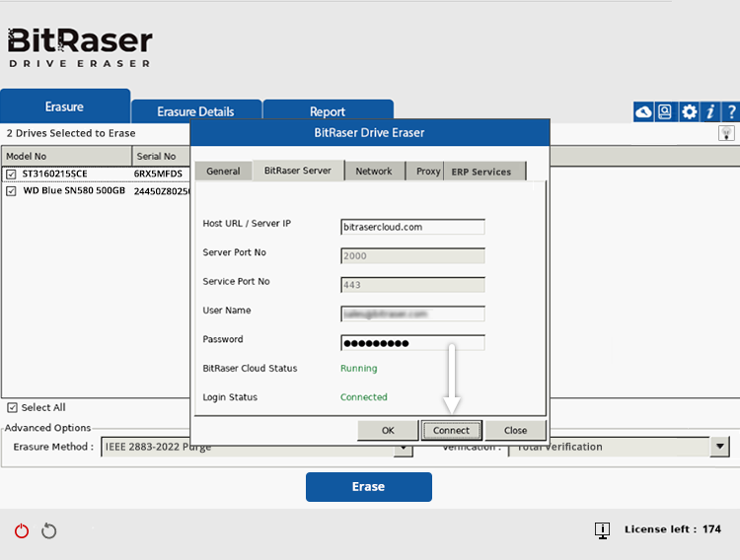Expand the Erasure Method dropdown
Image resolution: width=740 pixels, height=560 pixels.
(x=403, y=448)
